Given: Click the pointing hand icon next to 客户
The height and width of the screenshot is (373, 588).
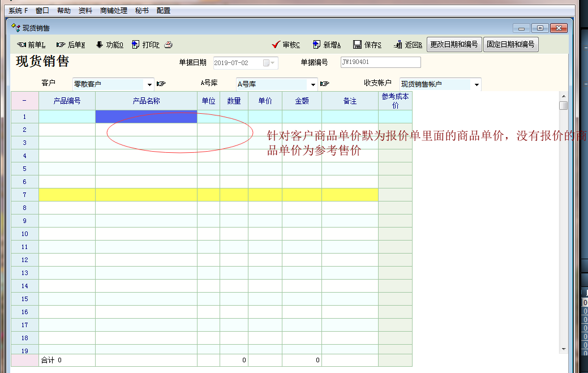Looking at the screenshot, I should click(161, 84).
